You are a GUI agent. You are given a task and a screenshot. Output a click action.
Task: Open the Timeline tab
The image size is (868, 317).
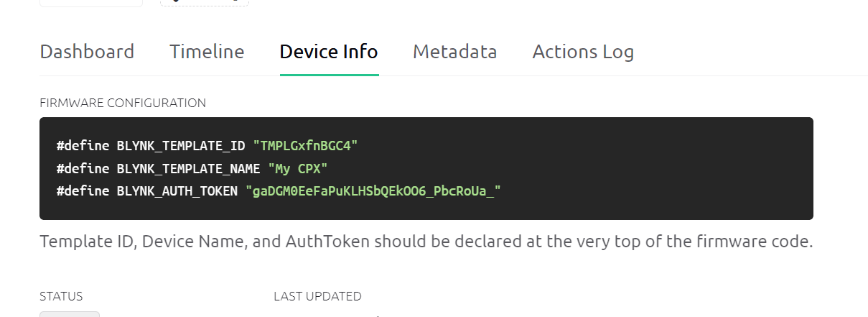point(207,52)
